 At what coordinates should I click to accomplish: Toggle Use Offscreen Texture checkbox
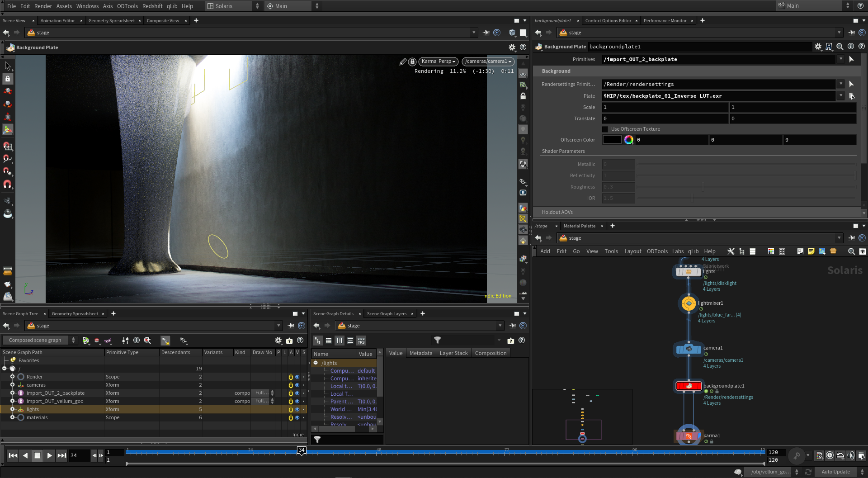tap(605, 129)
